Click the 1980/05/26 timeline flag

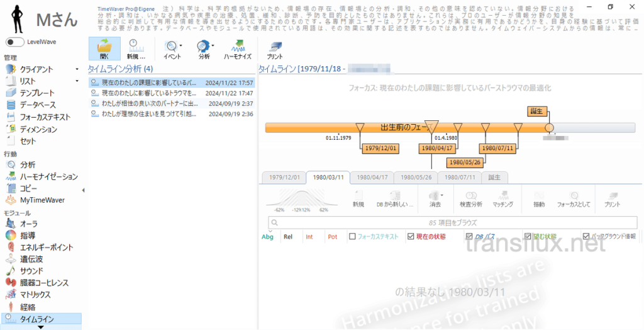coord(465,162)
